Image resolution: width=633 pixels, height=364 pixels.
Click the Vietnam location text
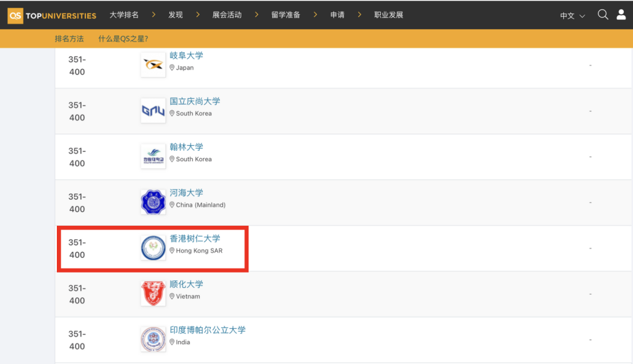click(188, 297)
